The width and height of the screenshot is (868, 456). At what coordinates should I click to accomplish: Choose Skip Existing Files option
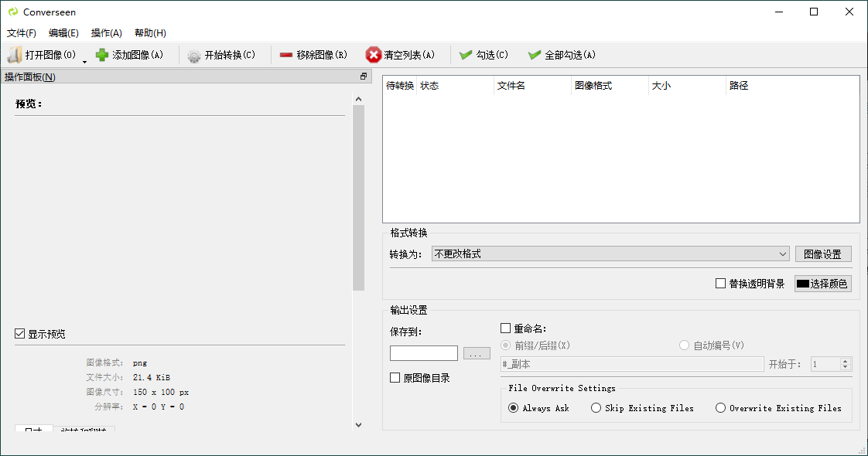pyautogui.click(x=596, y=408)
